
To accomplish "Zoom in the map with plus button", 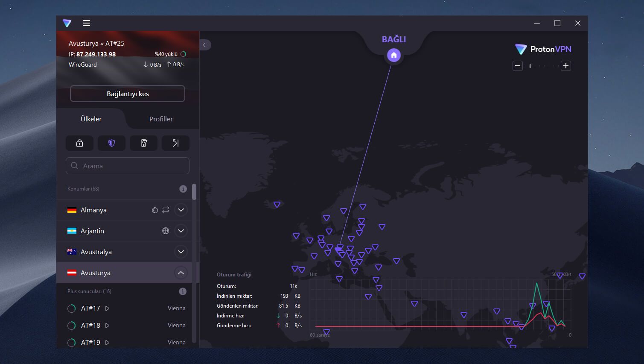I will point(566,66).
